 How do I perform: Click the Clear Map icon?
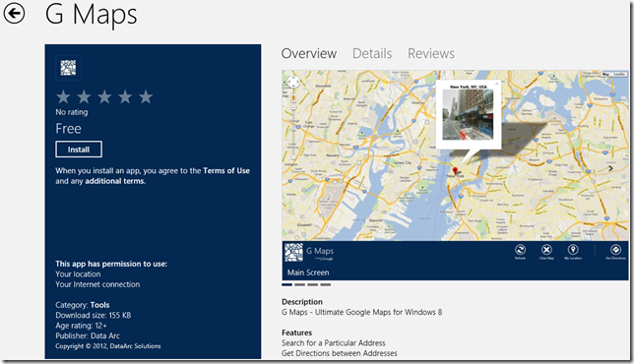coord(546,250)
